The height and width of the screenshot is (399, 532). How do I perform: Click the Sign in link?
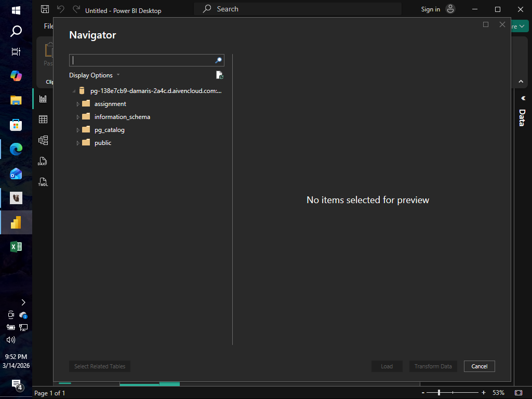(431, 9)
